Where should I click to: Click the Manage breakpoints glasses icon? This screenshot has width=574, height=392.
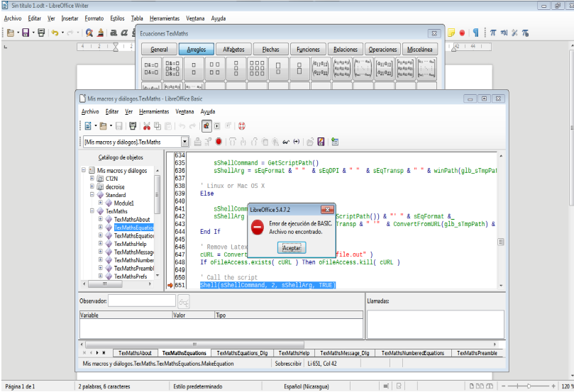point(285,142)
